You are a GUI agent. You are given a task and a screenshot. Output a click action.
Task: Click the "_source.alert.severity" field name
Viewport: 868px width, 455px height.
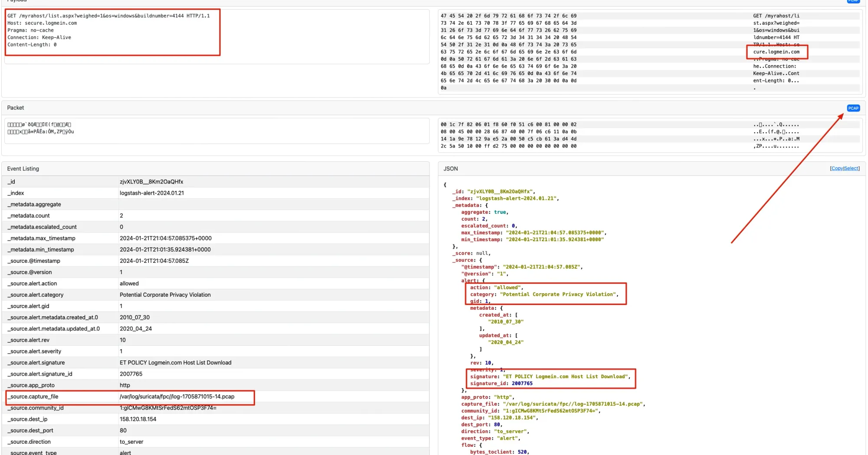(34, 351)
